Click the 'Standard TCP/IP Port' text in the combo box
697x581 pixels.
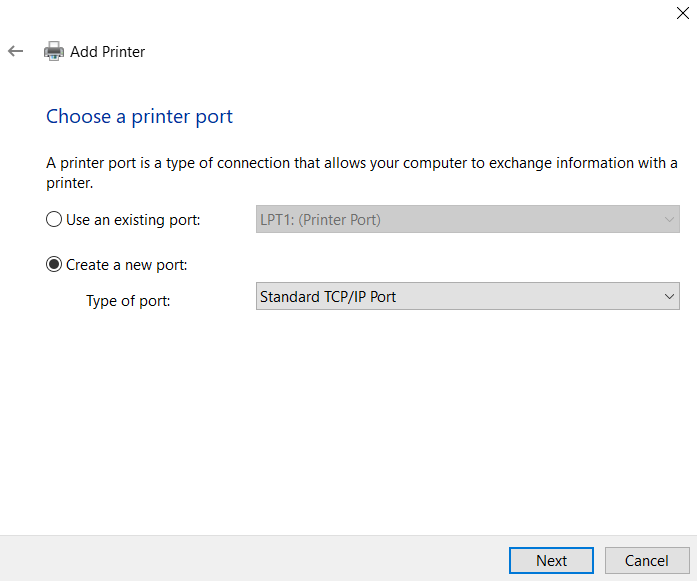(x=328, y=296)
